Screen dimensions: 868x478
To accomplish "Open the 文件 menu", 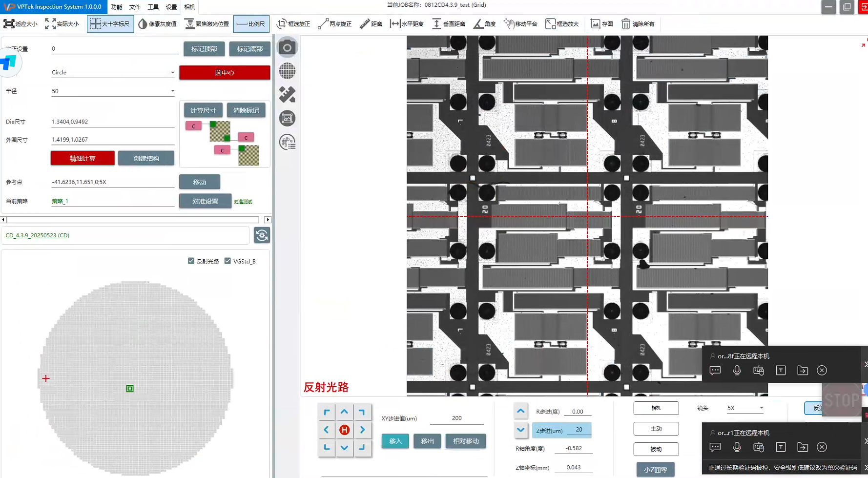I will 135,7.
